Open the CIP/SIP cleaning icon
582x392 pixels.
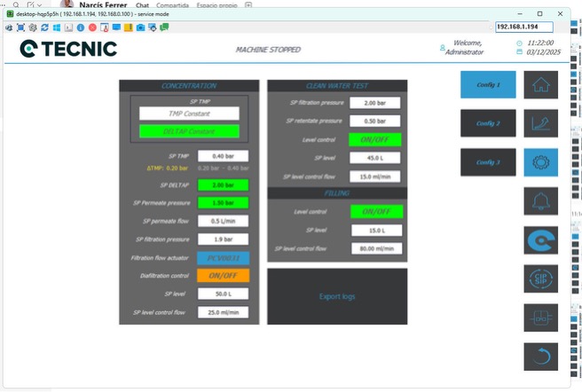(x=540, y=279)
